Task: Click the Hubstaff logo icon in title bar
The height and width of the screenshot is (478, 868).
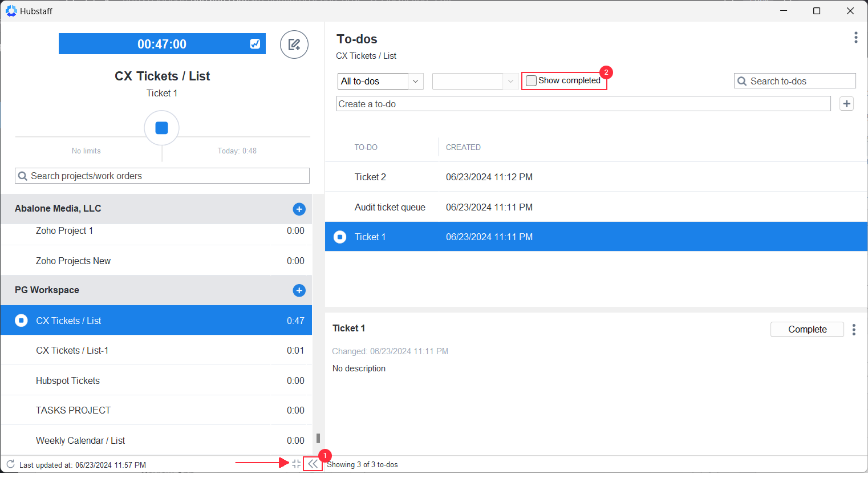Action: coord(11,11)
